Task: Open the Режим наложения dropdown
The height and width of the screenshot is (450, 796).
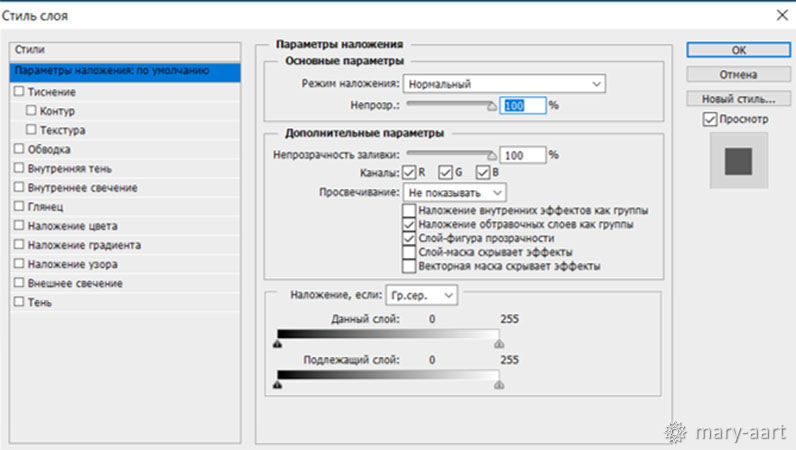Action: 504,84
